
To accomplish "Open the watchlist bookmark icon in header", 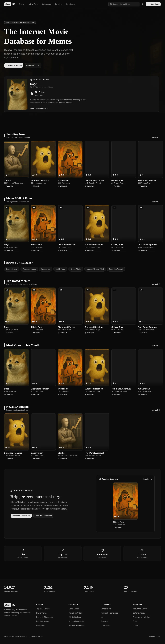I will [x=142, y=4].
